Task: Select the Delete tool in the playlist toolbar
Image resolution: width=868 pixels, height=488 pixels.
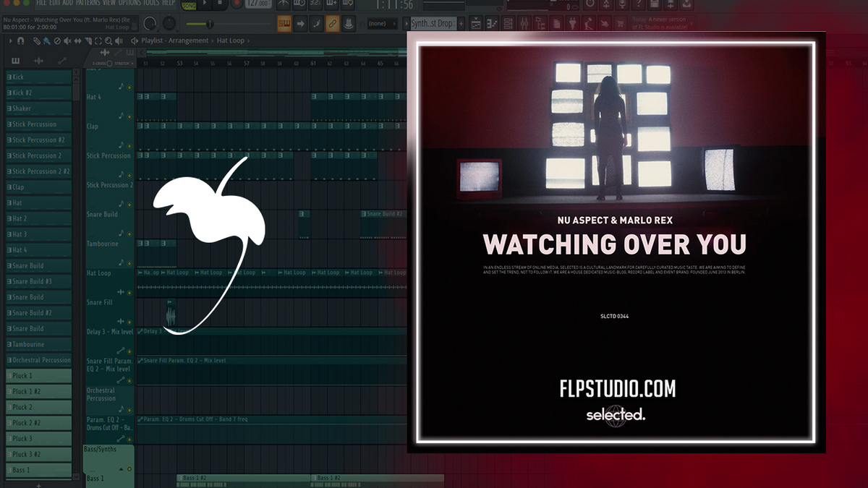Action: click(58, 40)
